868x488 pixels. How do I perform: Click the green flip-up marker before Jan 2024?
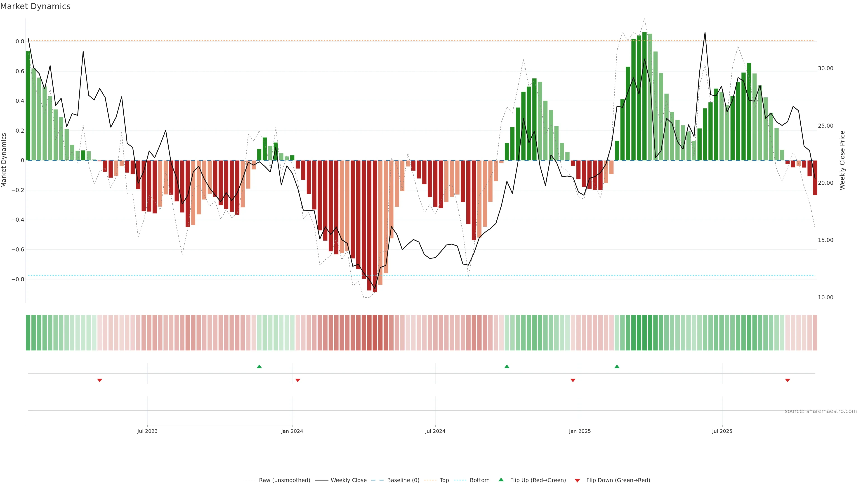[x=259, y=366]
